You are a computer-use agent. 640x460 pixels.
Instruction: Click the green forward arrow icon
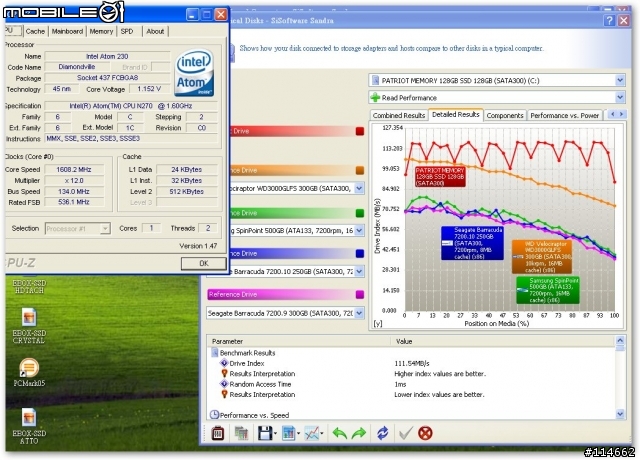pyautogui.click(x=359, y=433)
